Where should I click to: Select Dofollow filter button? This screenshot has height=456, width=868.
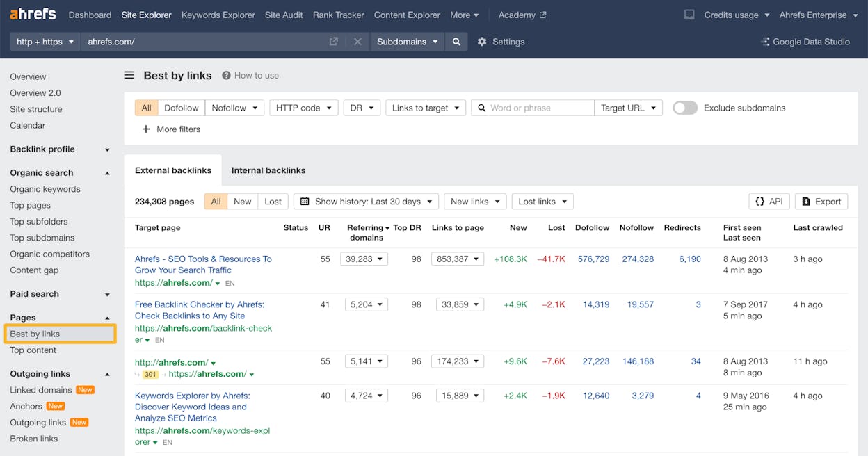click(x=182, y=108)
